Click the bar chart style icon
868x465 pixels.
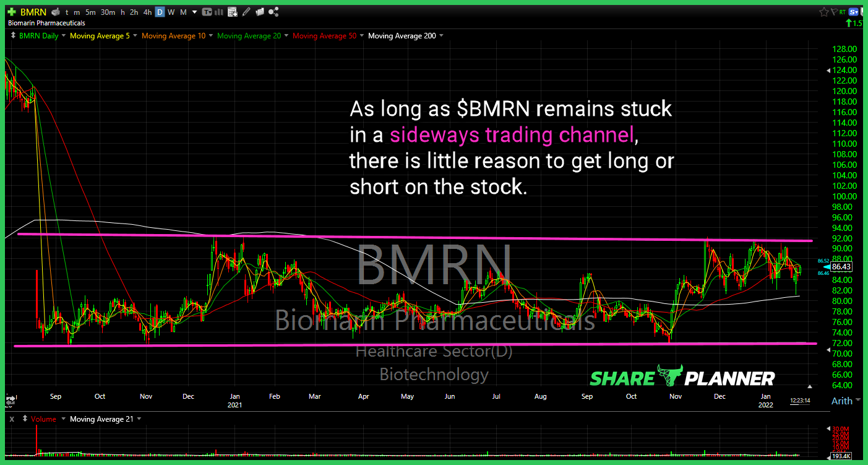click(x=219, y=12)
